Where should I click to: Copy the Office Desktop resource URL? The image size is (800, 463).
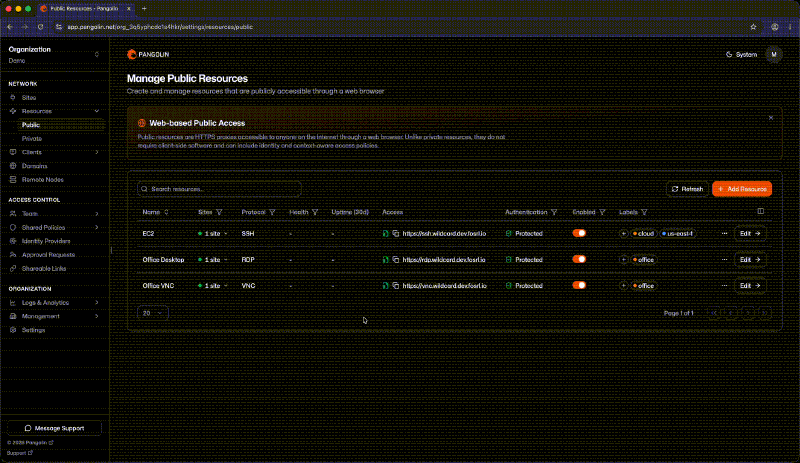click(x=395, y=260)
